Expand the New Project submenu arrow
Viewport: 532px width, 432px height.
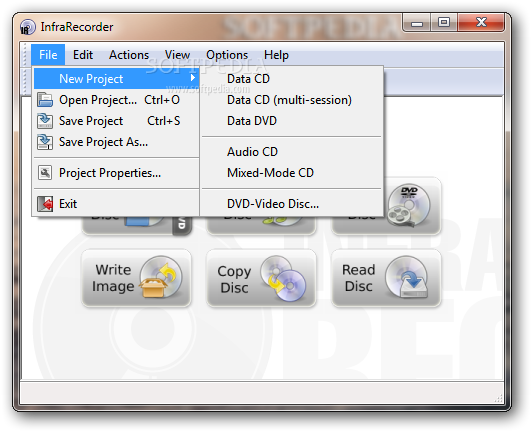pyautogui.click(x=193, y=78)
